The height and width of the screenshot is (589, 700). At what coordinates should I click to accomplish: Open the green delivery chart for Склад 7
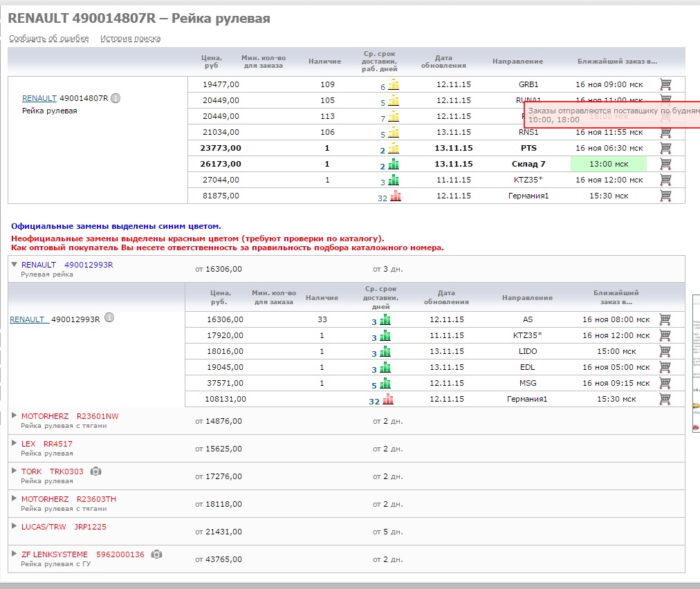click(394, 165)
